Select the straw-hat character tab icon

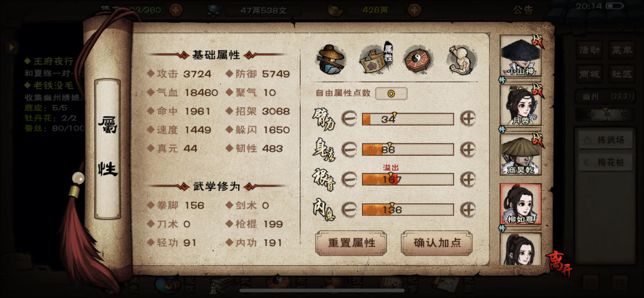coord(331,59)
